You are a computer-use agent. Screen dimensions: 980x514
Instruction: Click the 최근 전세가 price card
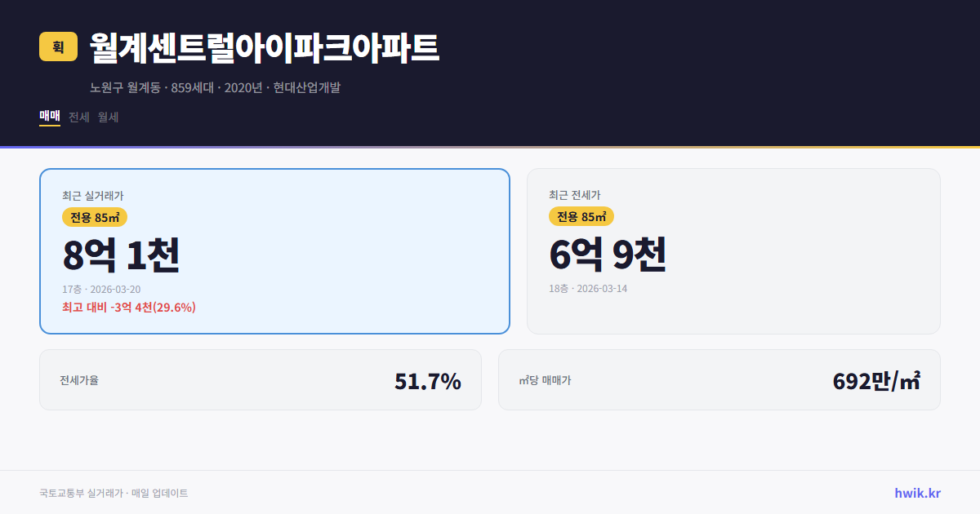(x=733, y=251)
